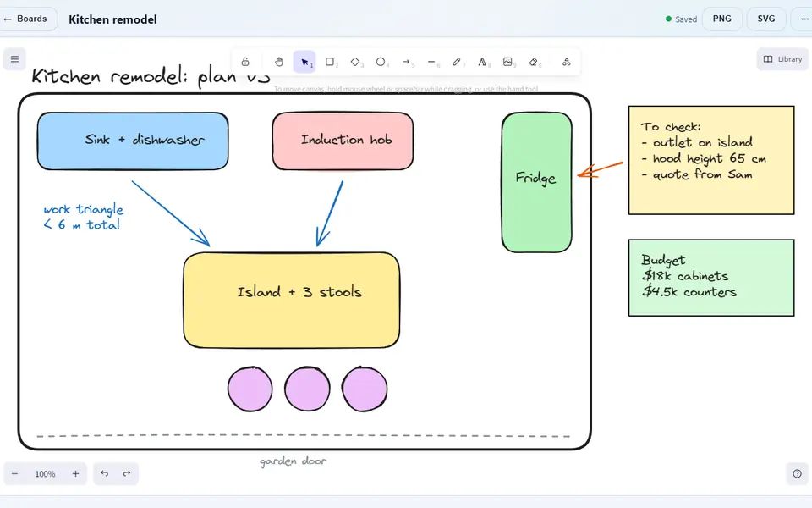Select the green Budget note
The image size is (812, 508).
pos(711,278)
